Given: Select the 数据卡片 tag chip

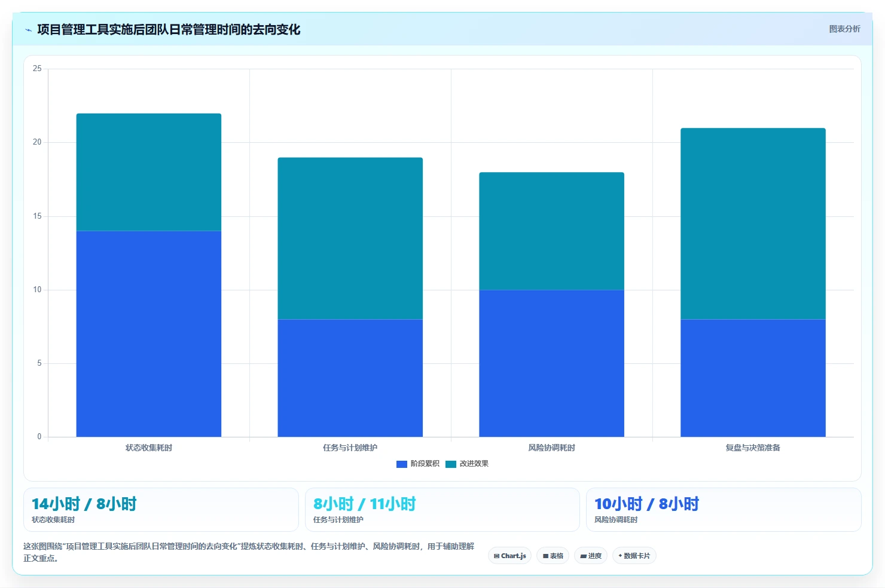Looking at the screenshot, I should pyautogui.click(x=634, y=556).
